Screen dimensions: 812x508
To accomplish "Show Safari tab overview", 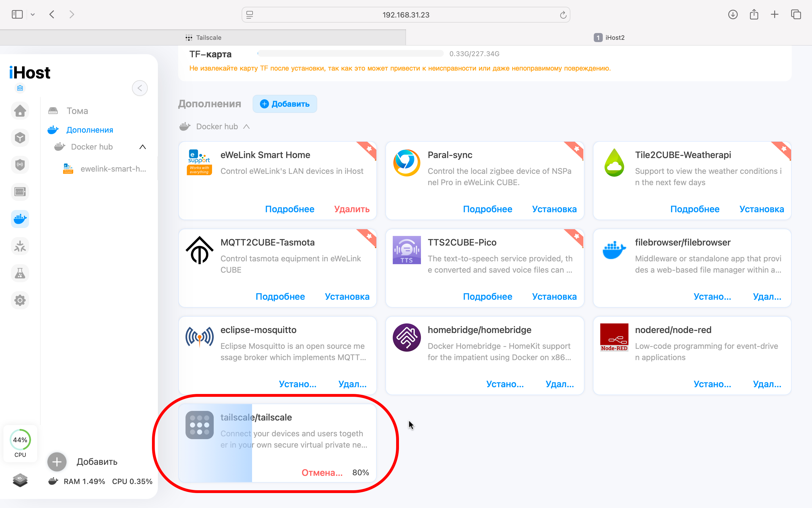I will coord(796,14).
